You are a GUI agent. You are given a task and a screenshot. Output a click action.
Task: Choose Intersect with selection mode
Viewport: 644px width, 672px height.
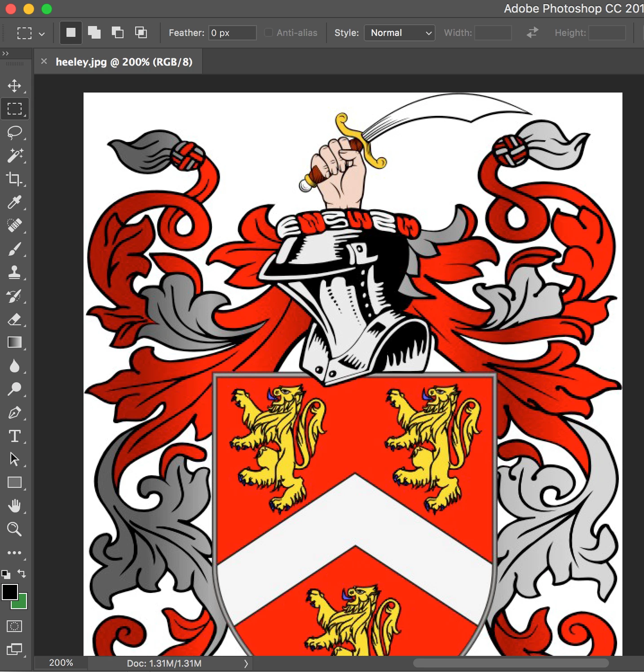[x=141, y=32]
